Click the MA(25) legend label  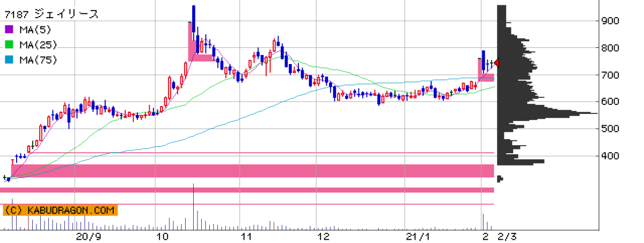click(38, 45)
